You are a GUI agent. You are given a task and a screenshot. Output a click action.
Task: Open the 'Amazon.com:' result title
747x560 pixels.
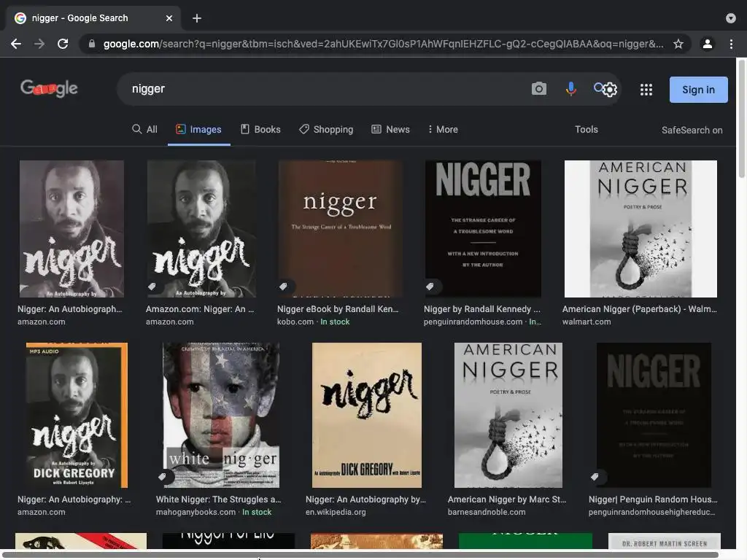(x=200, y=309)
